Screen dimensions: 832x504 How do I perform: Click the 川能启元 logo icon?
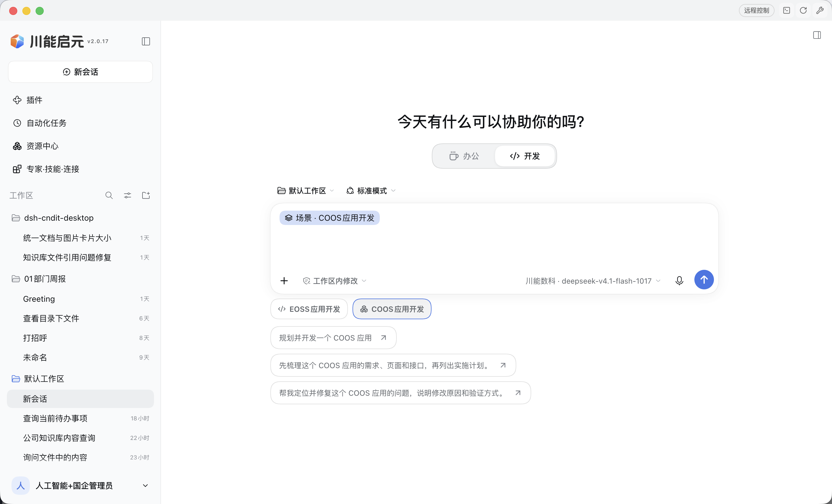17,41
